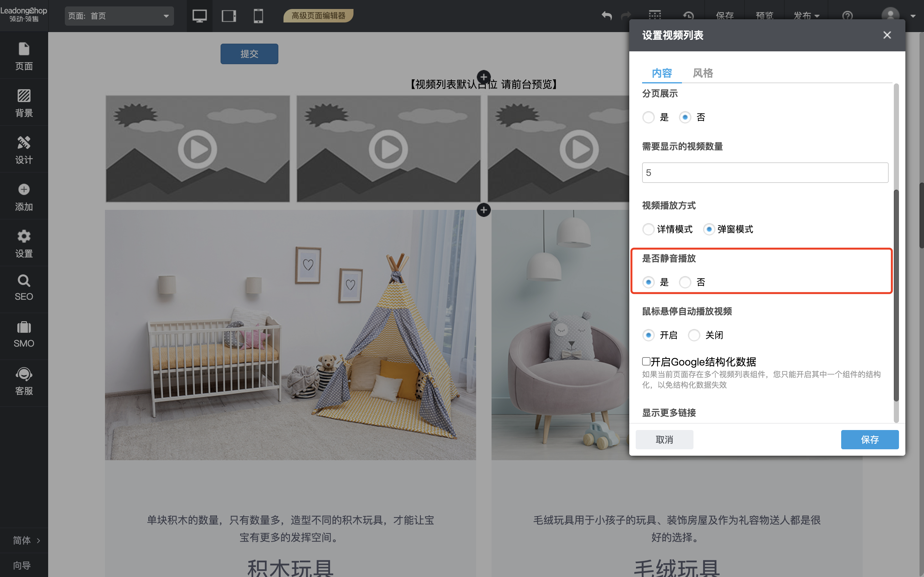924x577 pixels.
Task: Click the undo arrow in the top toolbar
Action: tap(606, 16)
